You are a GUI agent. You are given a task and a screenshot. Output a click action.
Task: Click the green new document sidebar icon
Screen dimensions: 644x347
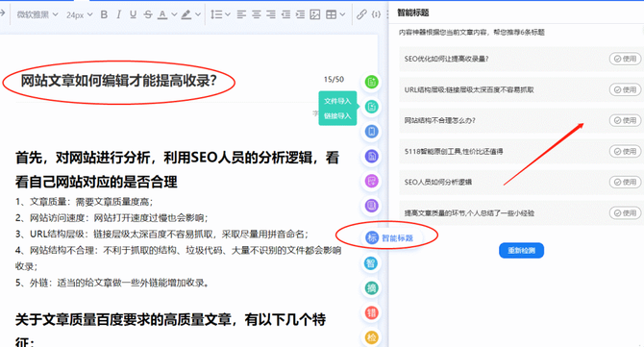(x=371, y=82)
